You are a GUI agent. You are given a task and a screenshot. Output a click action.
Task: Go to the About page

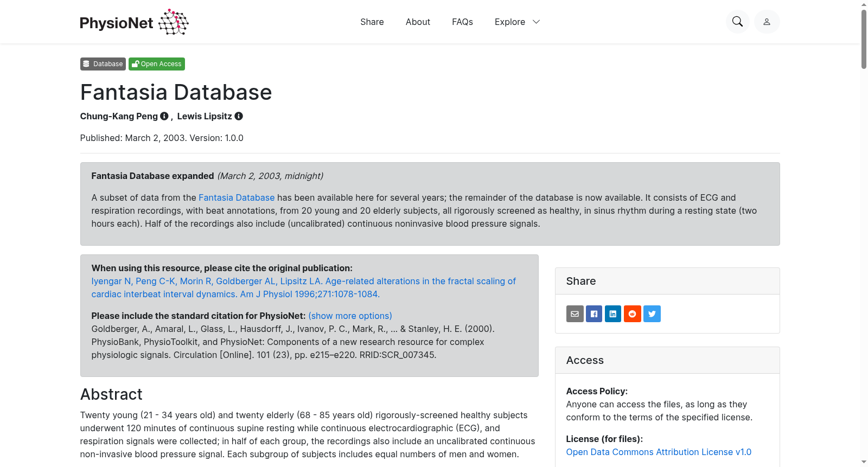[418, 22]
